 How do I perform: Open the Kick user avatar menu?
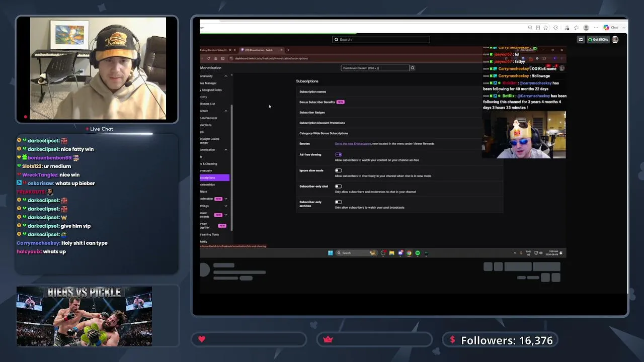615,40
